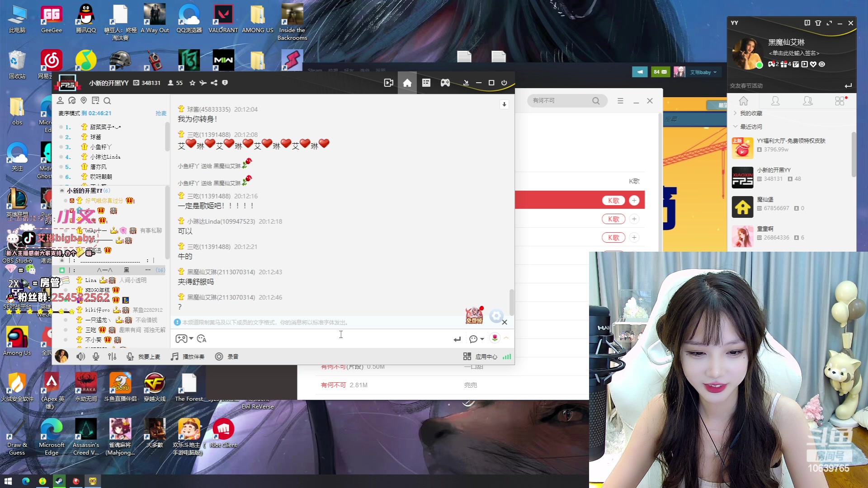This screenshot has height=488, width=868.
Task: Click the font style icon in chat toolbar
Action: tap(202, 338)
